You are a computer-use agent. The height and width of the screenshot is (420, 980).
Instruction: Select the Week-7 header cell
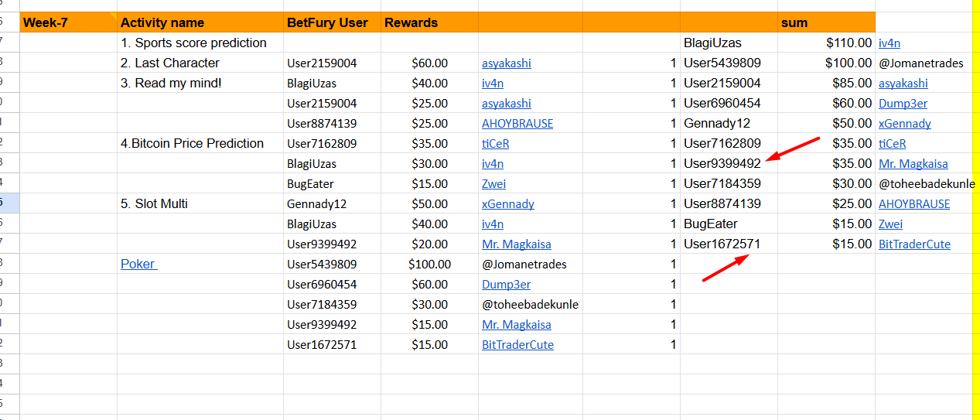click(69, 22)
